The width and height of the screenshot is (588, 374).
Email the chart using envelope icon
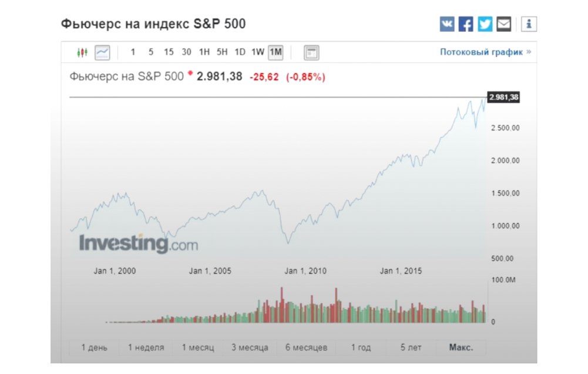coord(503,23)
